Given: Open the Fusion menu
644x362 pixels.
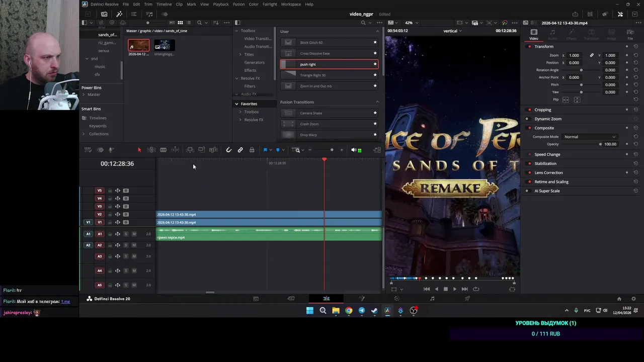Looking at the screenshot, I should click(x=238, y=4).
